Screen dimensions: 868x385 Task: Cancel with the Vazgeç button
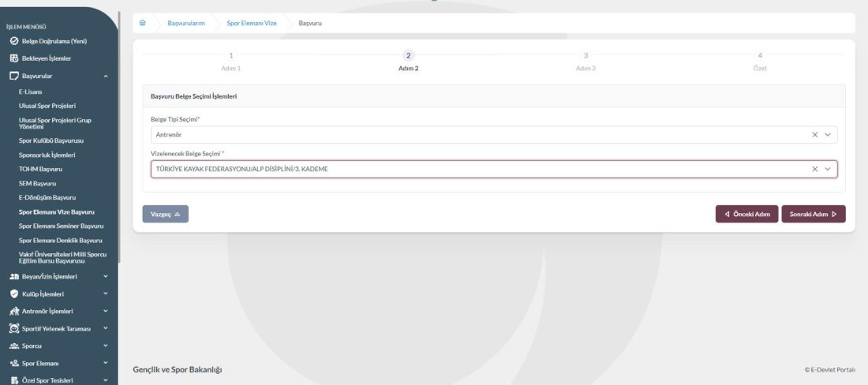165,214
